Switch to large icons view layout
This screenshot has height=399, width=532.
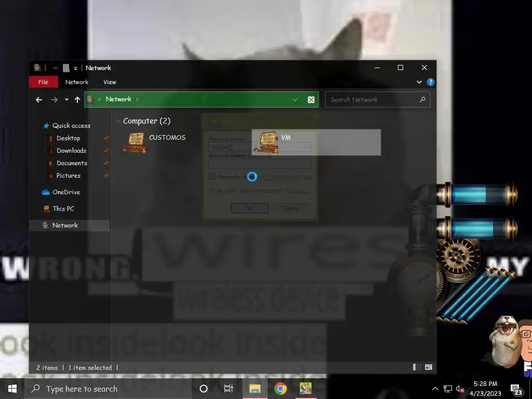coord(429,367)
